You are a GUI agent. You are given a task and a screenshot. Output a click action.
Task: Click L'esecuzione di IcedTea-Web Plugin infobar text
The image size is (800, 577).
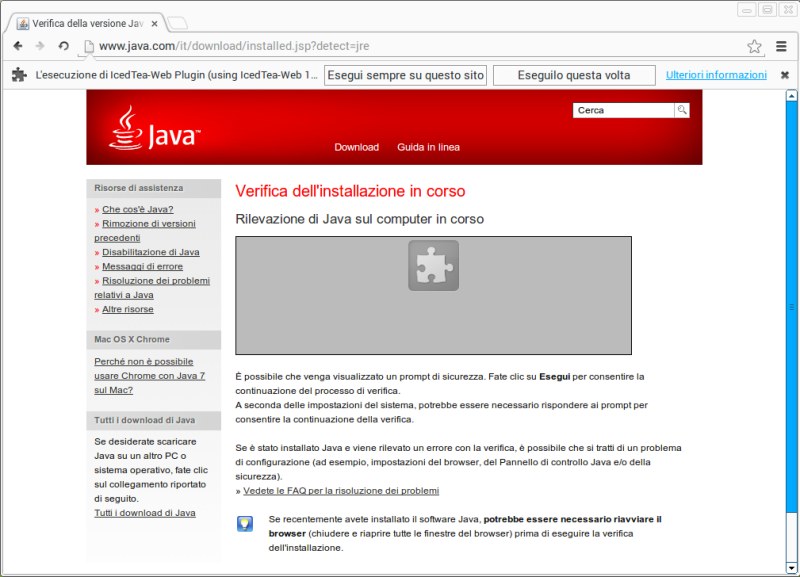(176, 75)
